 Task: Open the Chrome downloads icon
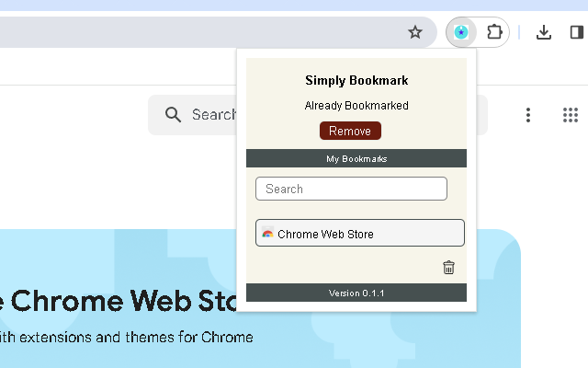click(543, 32)
